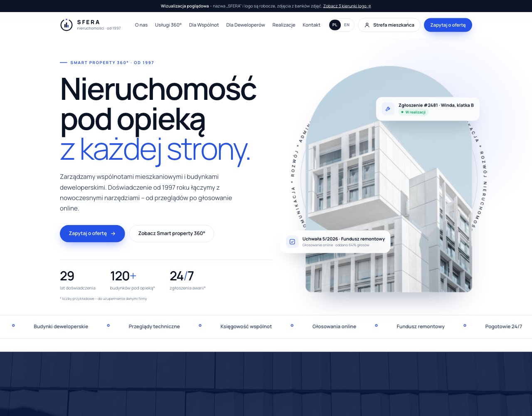Image resolution: width=532 pixels, height=416 pixels.
Task: Click the liczby przykładowe footnote
Action: pyautogui.click(x=103, y=299)
